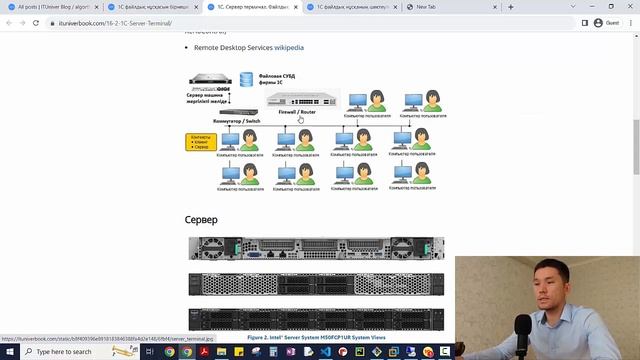Viewport: 640px width, 360px height.
Task: Open Notepad++ icon on taskbar
Action: coord(308,351)
